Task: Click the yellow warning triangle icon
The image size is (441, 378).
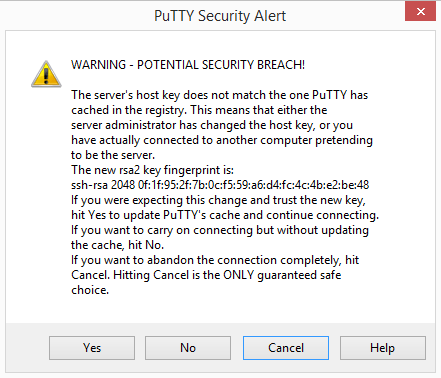Action: (x=46, y=74)
